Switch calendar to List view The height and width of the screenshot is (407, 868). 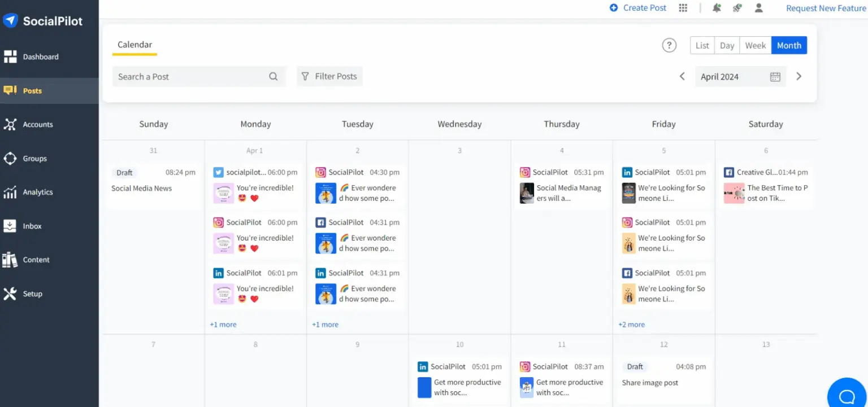tap(702, 46)
